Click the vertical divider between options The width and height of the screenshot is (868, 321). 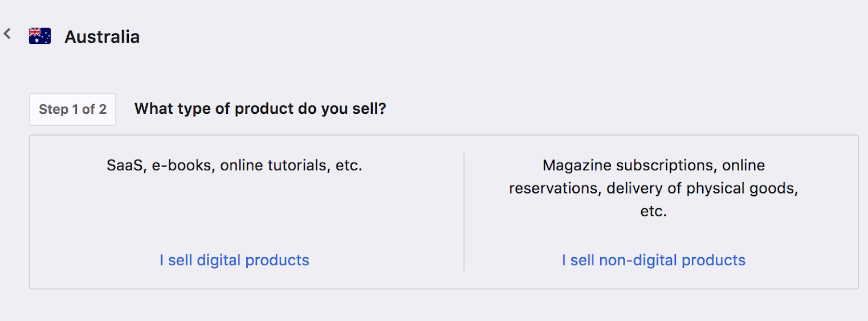(464, 212)
